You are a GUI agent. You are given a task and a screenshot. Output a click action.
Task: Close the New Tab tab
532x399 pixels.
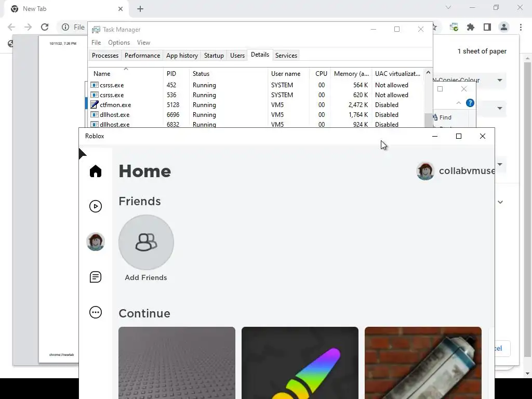[121, 9]
